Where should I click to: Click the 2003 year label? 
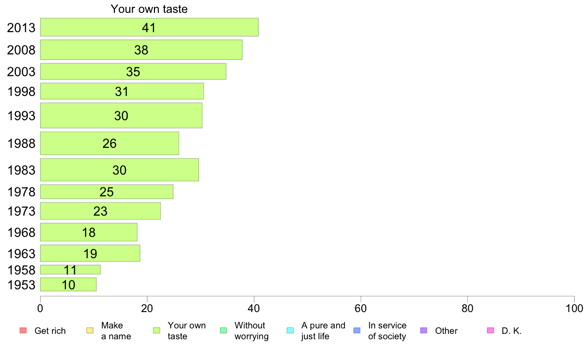pos(21,72)
